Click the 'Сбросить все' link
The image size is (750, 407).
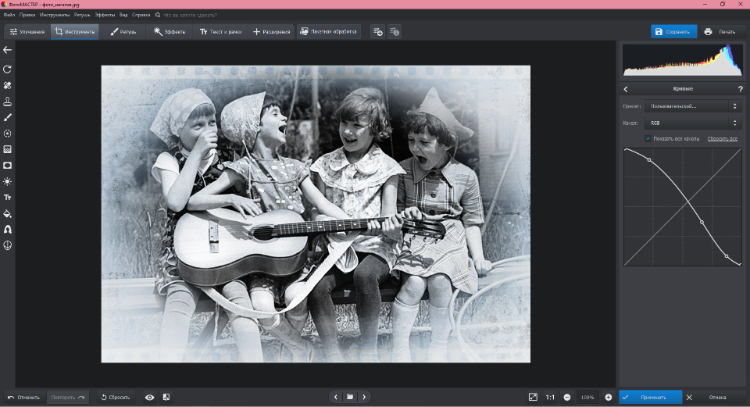(x=722, y=138)
